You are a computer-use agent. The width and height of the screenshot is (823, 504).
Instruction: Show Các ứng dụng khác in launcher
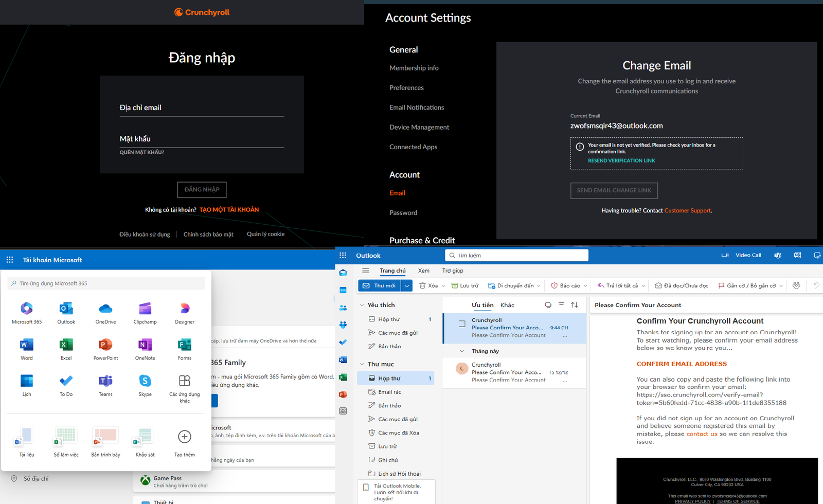pos(185,388)
